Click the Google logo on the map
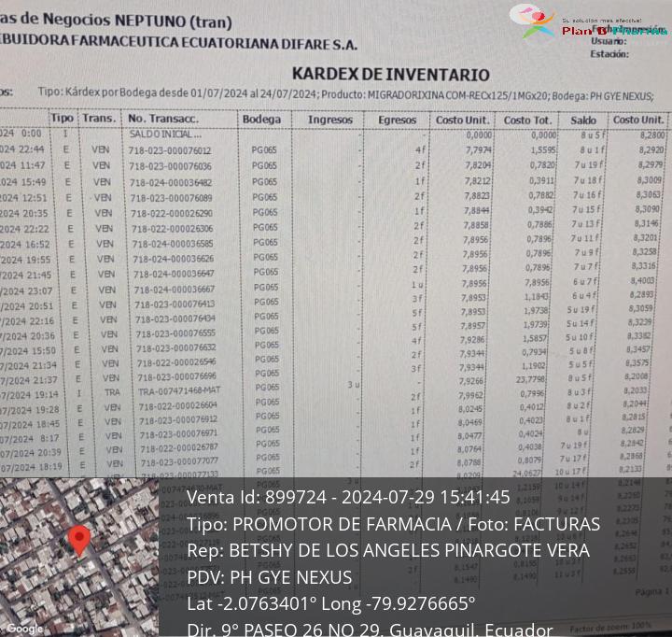Image resolution: width=672 pixels, height=637 pixels. click(x=25, y=629)
